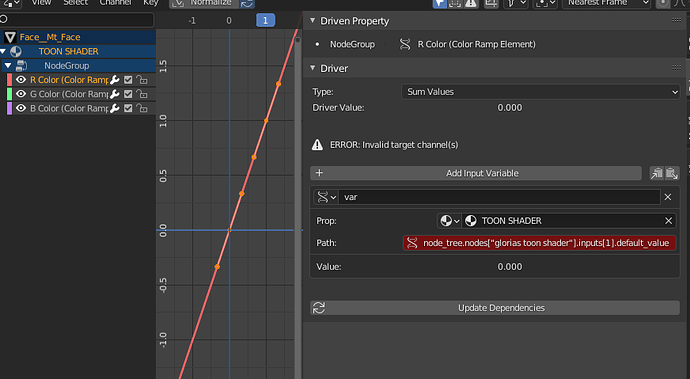Select the R Color (Color Ramp channel name
This screenshot has height=379, width=690.
tap(69, 80)
